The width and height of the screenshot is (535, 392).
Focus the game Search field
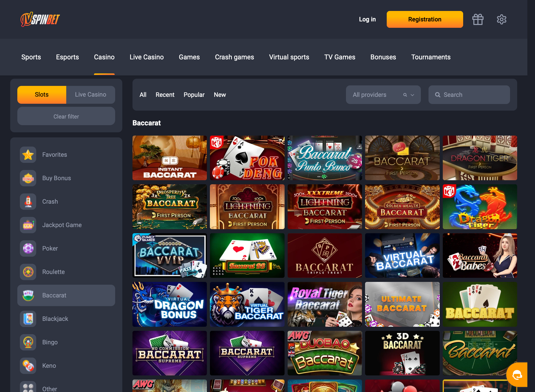coord(469,95)
